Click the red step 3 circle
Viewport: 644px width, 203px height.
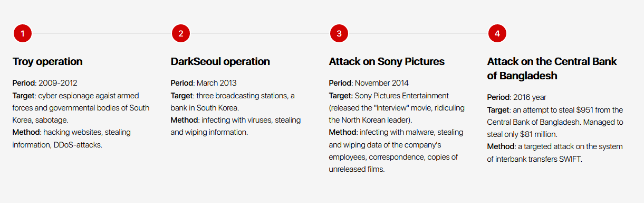click(339, 33)
